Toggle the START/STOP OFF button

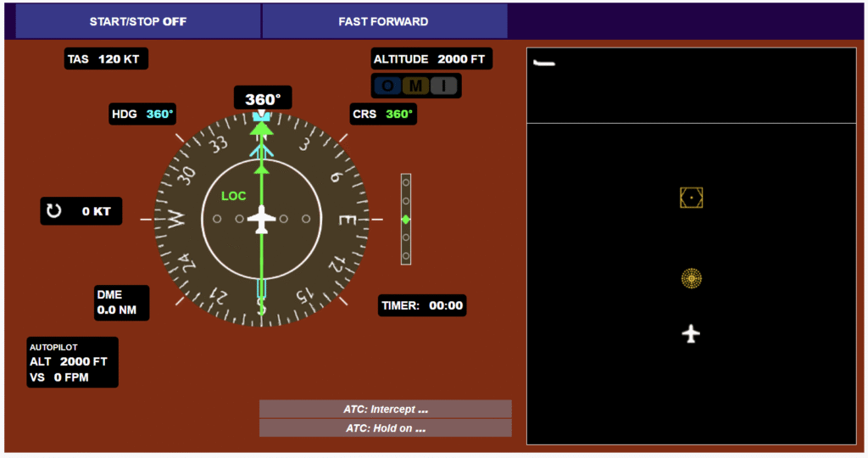point(138,21)
